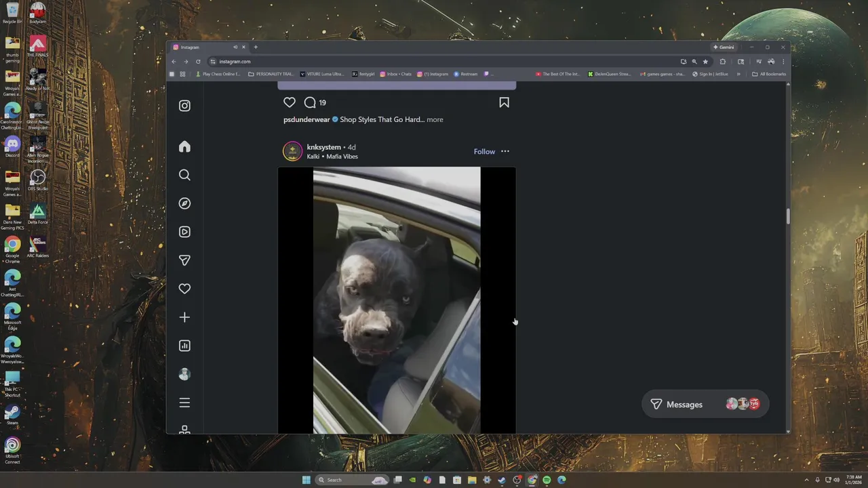Go to Home in Instagram sidebar
This screenshot has height=488, width=868.
click(184, 146)
